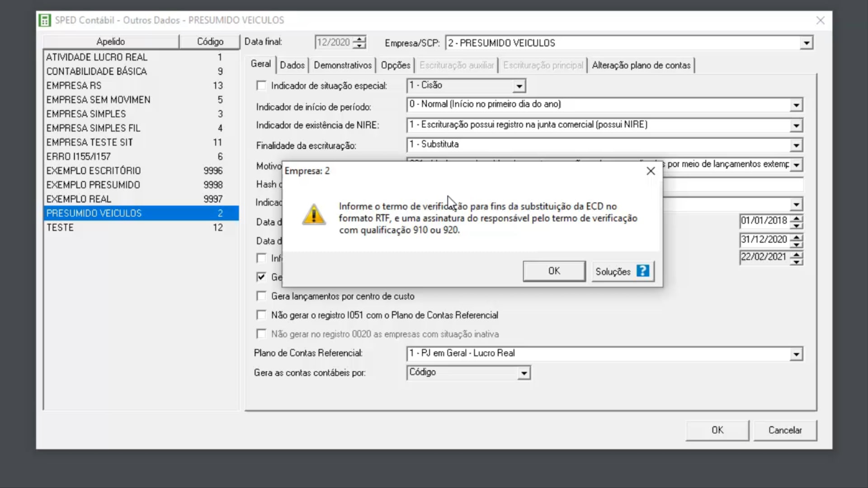Switch to the Demonstrativos tab
This screenshot has height=488, width=868.
pyautogui.click(x=343, y=65)
